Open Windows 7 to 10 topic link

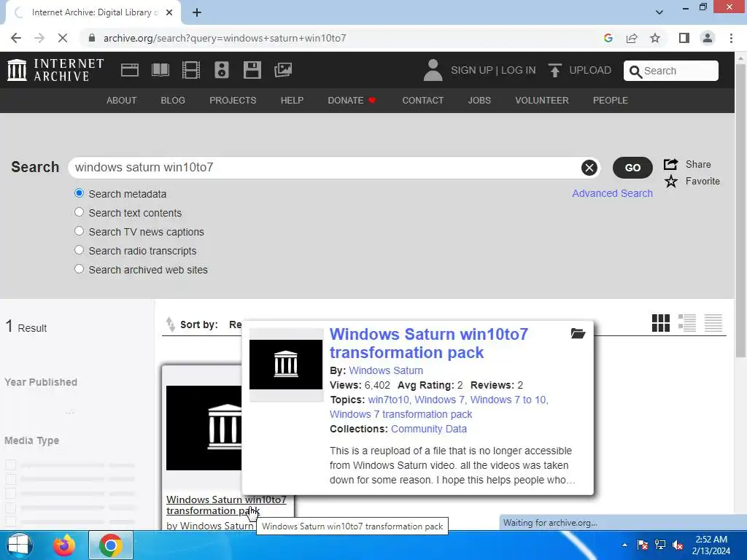point(508,400)
